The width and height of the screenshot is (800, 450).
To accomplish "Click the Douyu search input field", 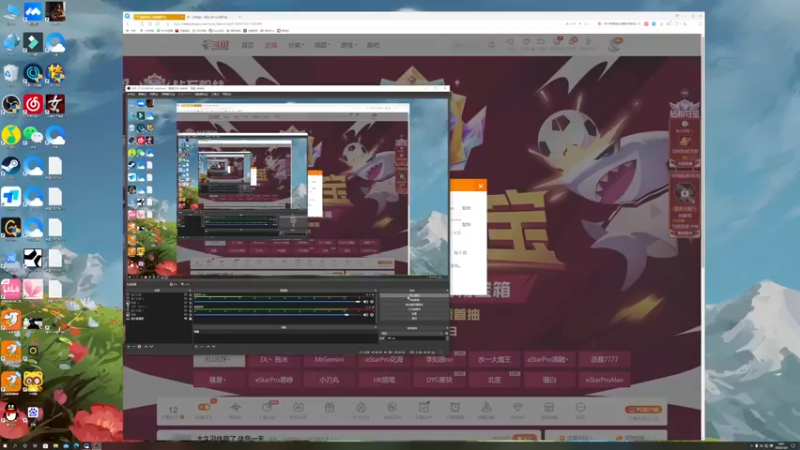I will click(469, 45).
